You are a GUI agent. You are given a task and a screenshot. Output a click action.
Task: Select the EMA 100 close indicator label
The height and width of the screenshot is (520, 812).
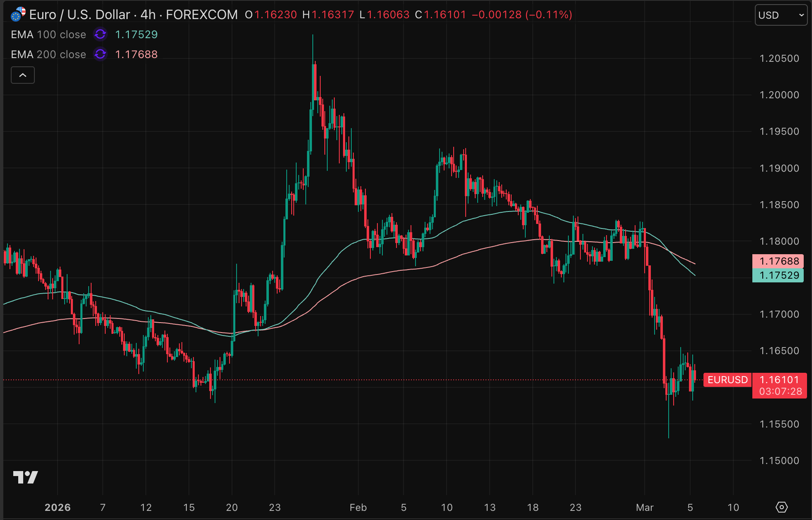48,34
